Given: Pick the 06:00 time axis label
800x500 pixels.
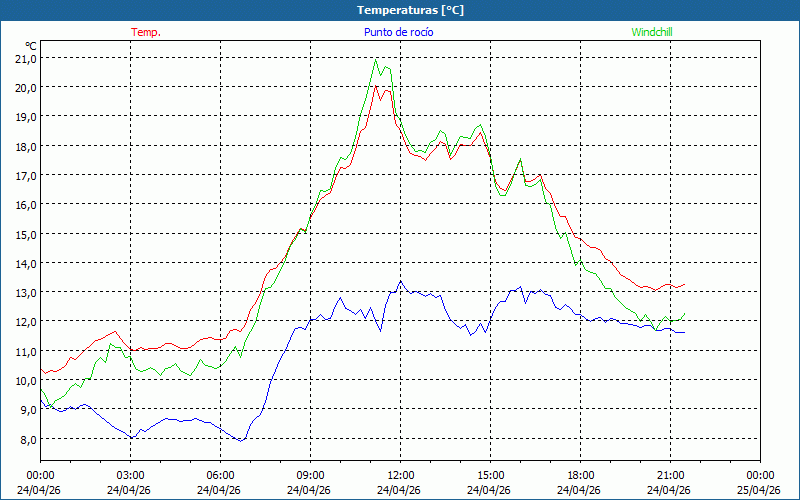Looking at the screenshot, I should pyautogui.click(x=220, y=475).
